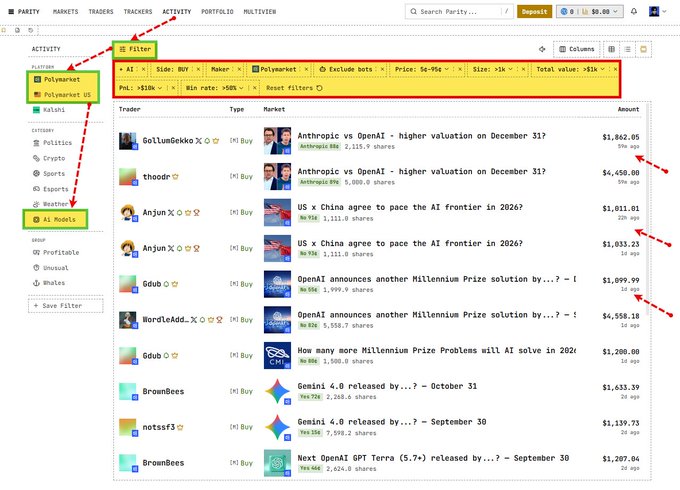Click the medal badge on the first Anjun row
The image size is (680, 490).
coord(196,212)
